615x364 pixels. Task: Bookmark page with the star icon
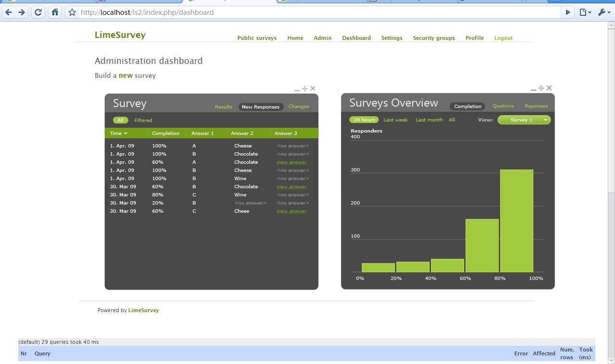point(72,12)
